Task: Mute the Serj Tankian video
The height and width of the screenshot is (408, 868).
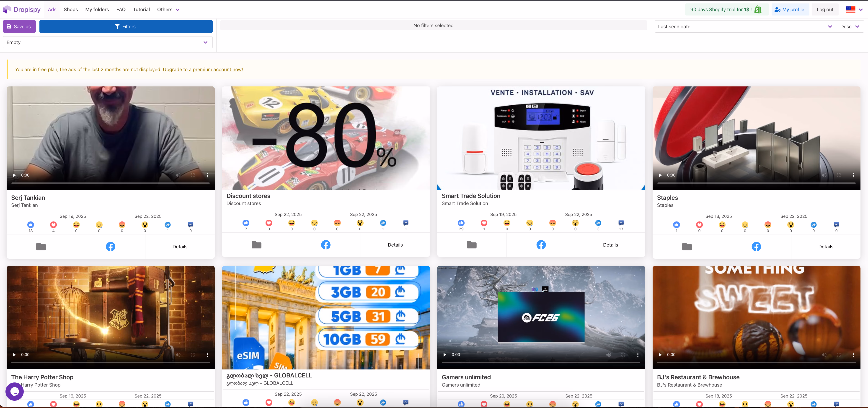Action: pos(178,175)
